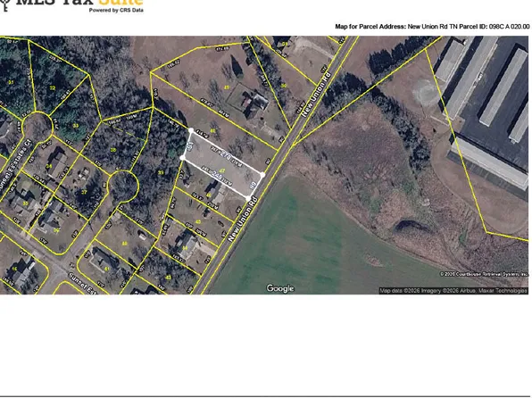
Task: Click the New Union Rd label beside parcel 36
Action: point(316,95)
